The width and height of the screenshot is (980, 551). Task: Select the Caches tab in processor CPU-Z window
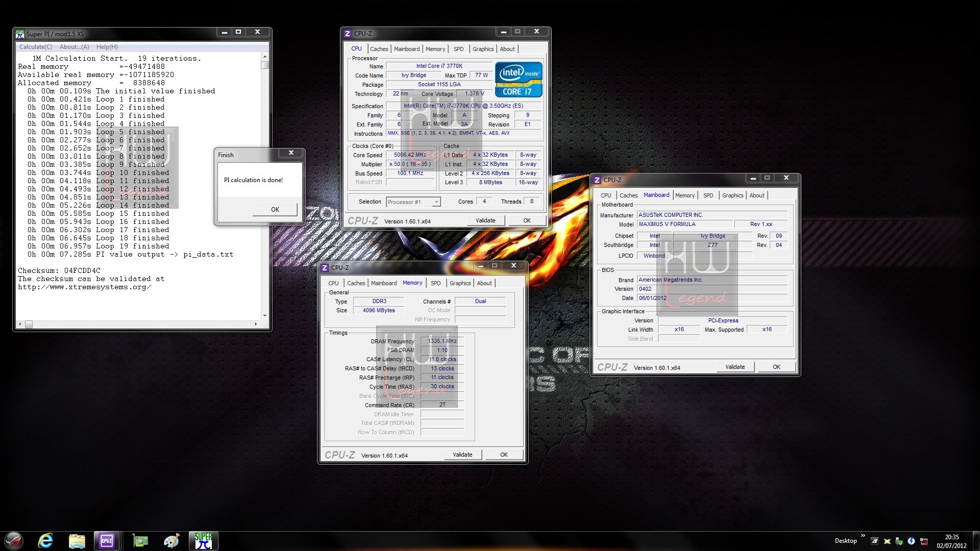pos(379,49)
